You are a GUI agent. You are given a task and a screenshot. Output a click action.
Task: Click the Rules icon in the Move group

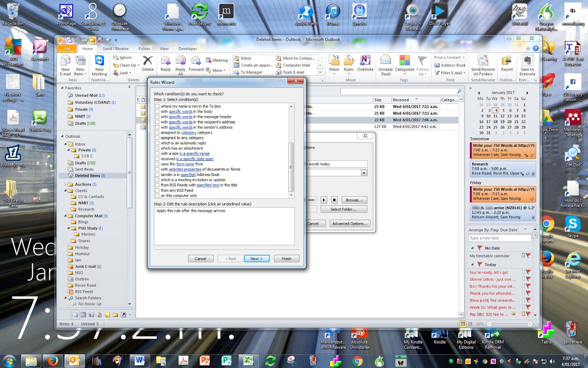point(348,65)
